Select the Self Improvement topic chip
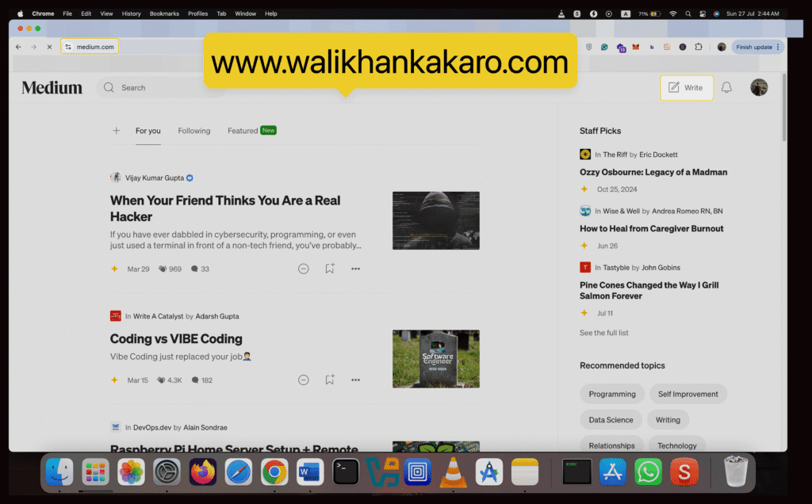Screen dimensions: 812x504 click(688, 394)
